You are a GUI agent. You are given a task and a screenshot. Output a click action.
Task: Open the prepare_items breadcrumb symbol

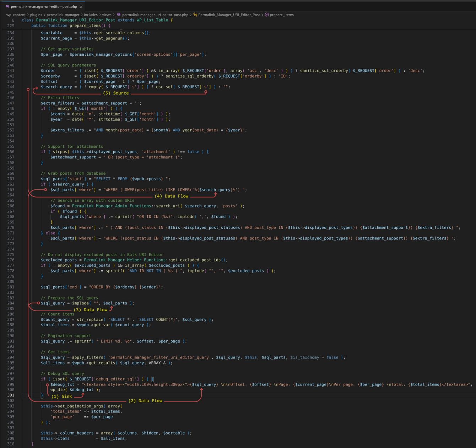[x=282, y=15]
